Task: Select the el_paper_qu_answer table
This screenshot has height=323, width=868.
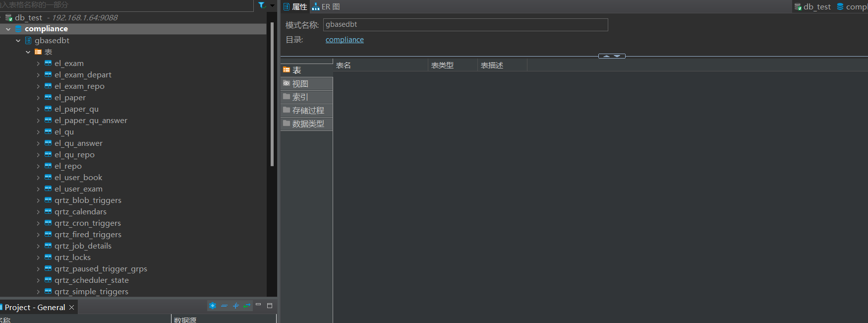Action: click(x=91, y=121)
